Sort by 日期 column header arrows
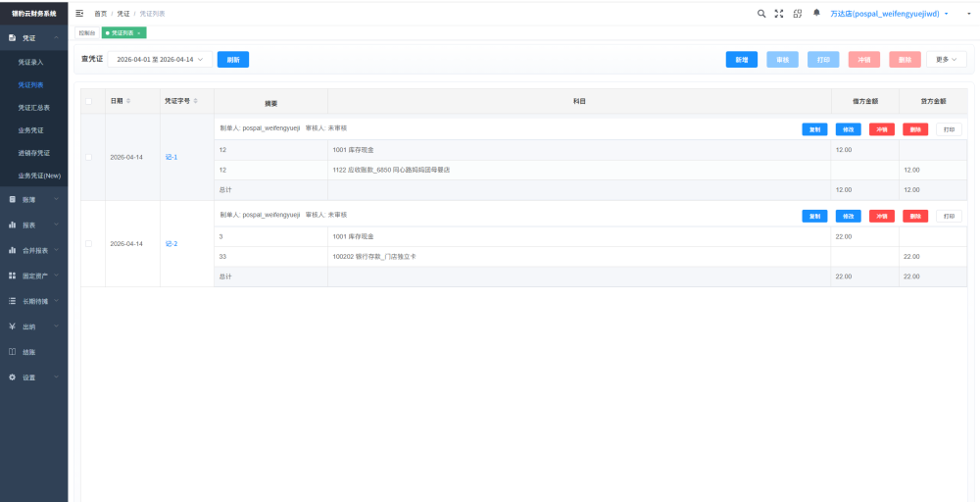 tap(128, 101)
